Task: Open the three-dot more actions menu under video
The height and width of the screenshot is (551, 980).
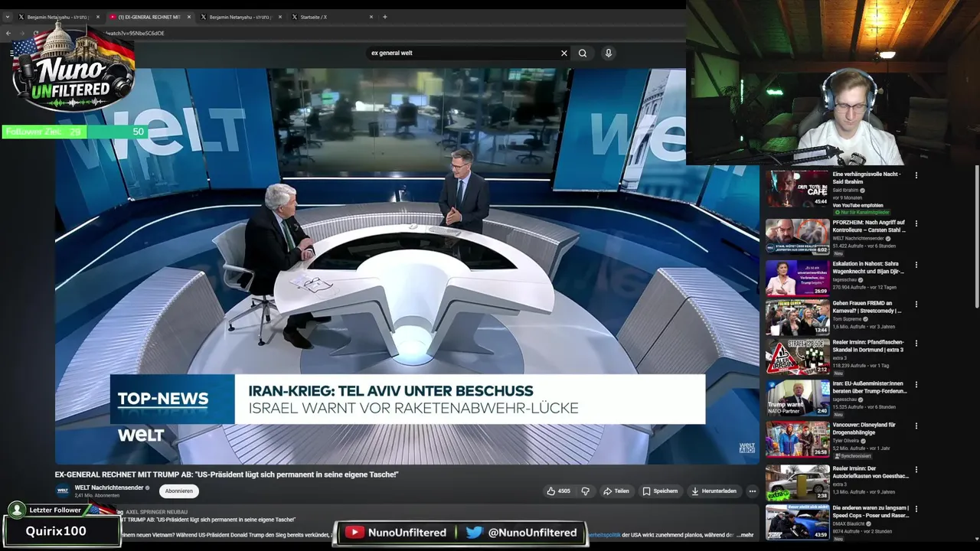Action: pyautogui.click(x=753, y=491)
